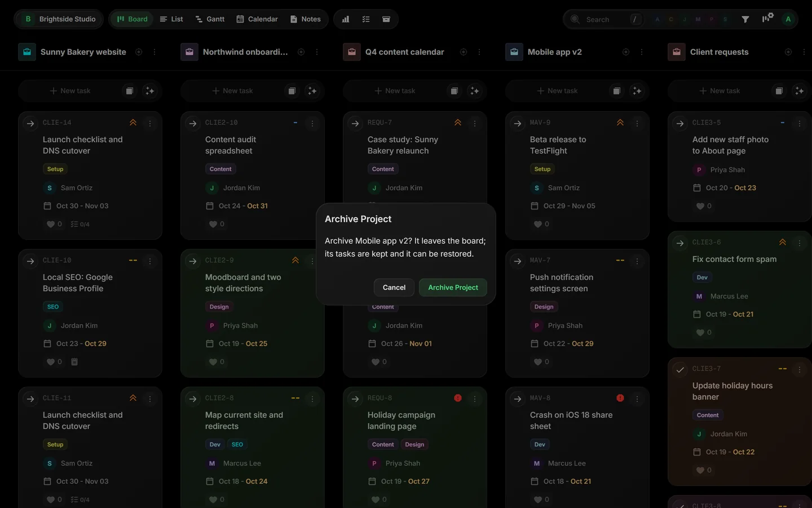Open the checklist view icon
This screenshot has width=812, height=508.
366,19
